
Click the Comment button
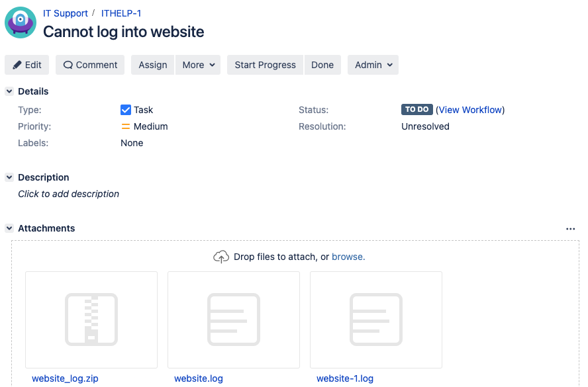coord(90,65)
